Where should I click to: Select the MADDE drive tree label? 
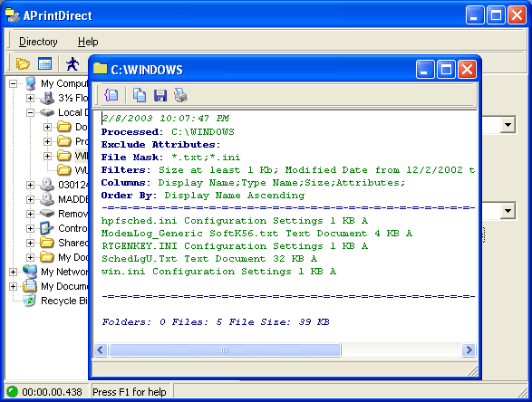click(73, 199)
